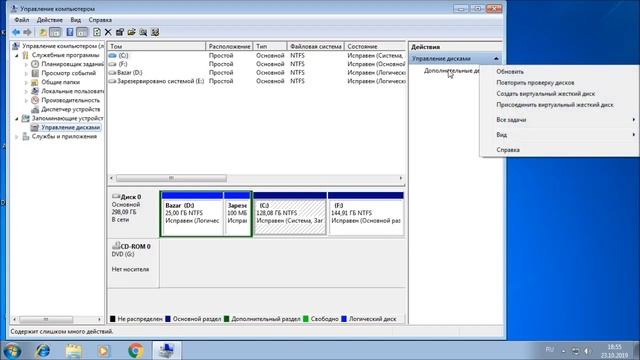This screenshot has width=640, height=360.
Task: Open the Действие menu
Action: click(x=50, y=20)
